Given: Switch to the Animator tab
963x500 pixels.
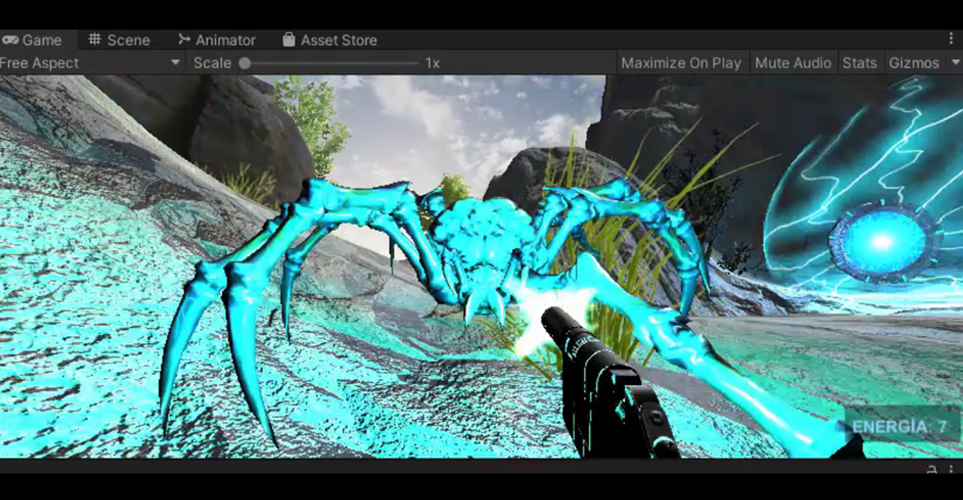Looking at the screenshot, I should (x=216, y=40).
